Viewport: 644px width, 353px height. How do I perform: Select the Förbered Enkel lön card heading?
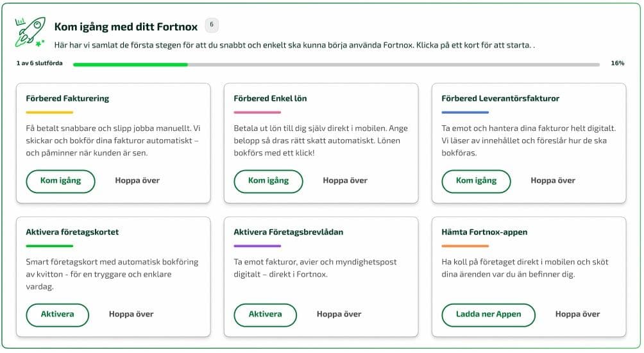coord(270,99)
